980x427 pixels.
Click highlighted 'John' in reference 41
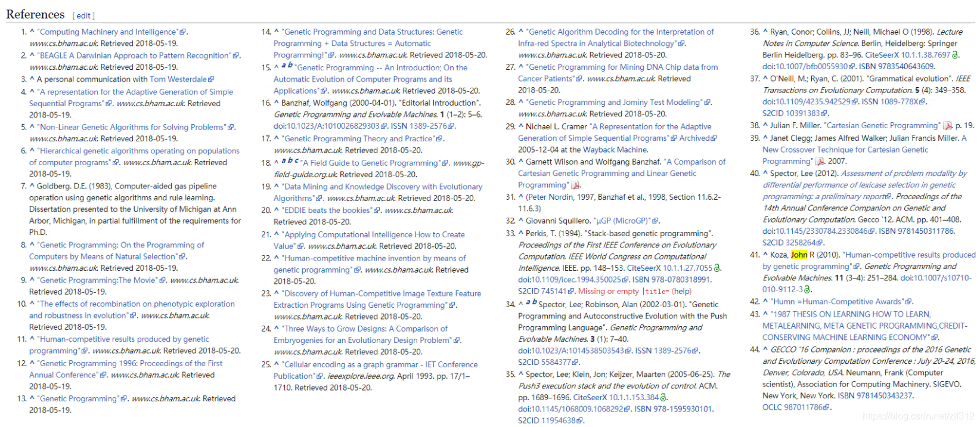pos(799,255)
